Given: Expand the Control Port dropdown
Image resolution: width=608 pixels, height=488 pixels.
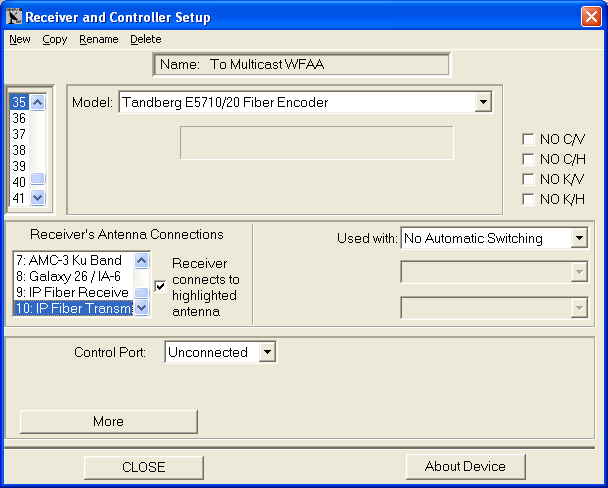Looking at the screenshot, I should coord(266,352).
